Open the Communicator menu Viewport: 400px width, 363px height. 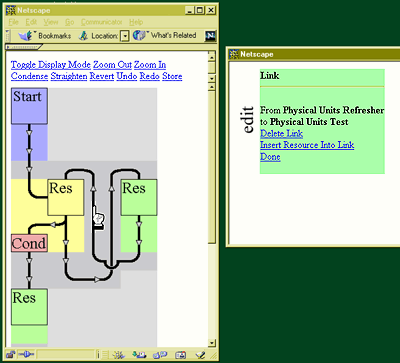[x=102, y=22]
